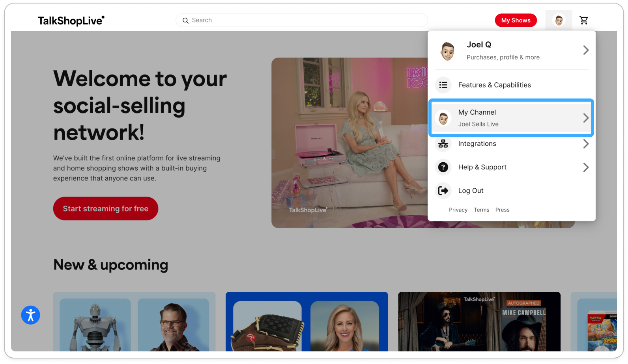Click the Help & Support question mark icon

tap(443, 167)
